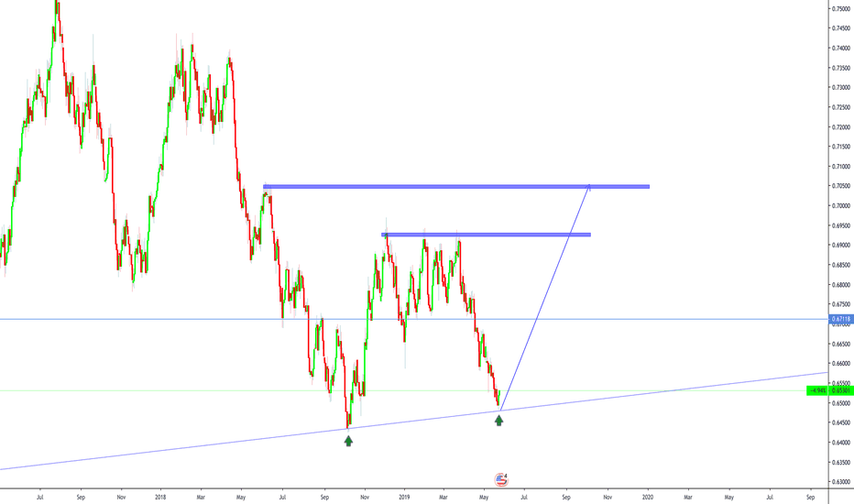Viewport: 854px width, 504px height.
Task: Click the 0.66500 price axis label
Action: coord(842,344)
